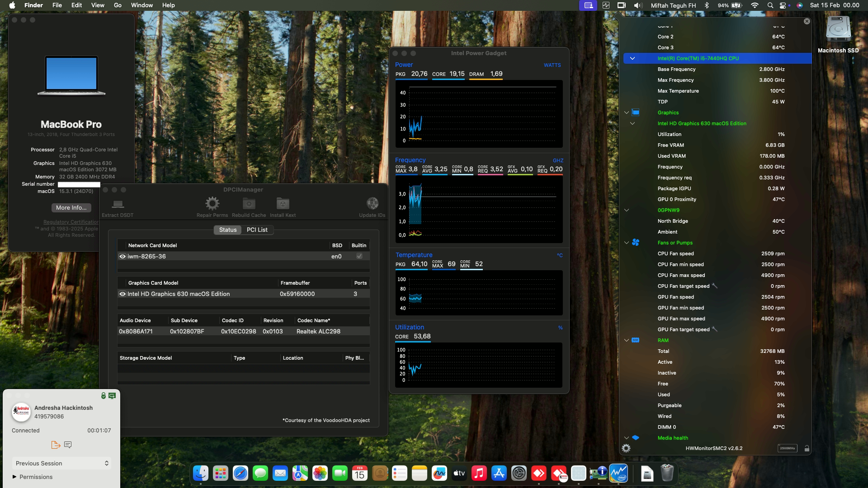
Task: Start file transfer from the AnyDesk session panel
Action: [55, 445]
